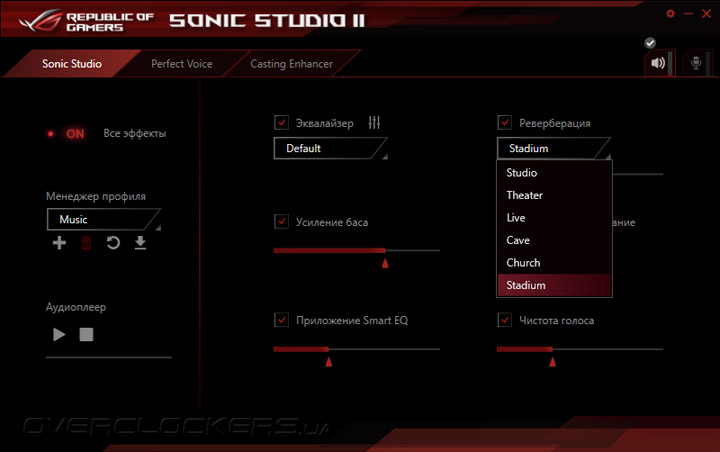Select the speaker output device icon
720x452 pixels.
click(658, 62)
